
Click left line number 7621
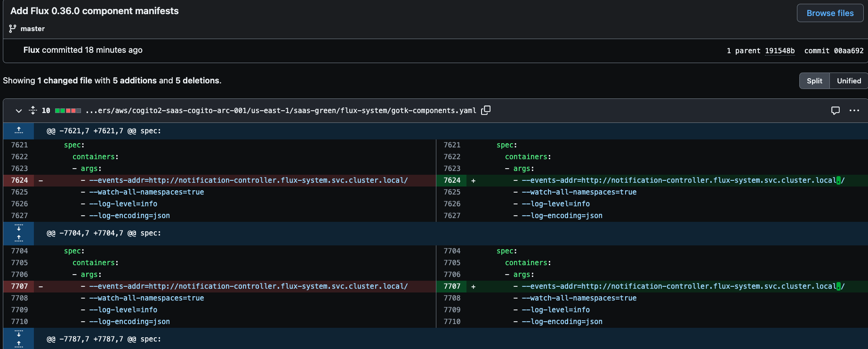pos(19,145)
